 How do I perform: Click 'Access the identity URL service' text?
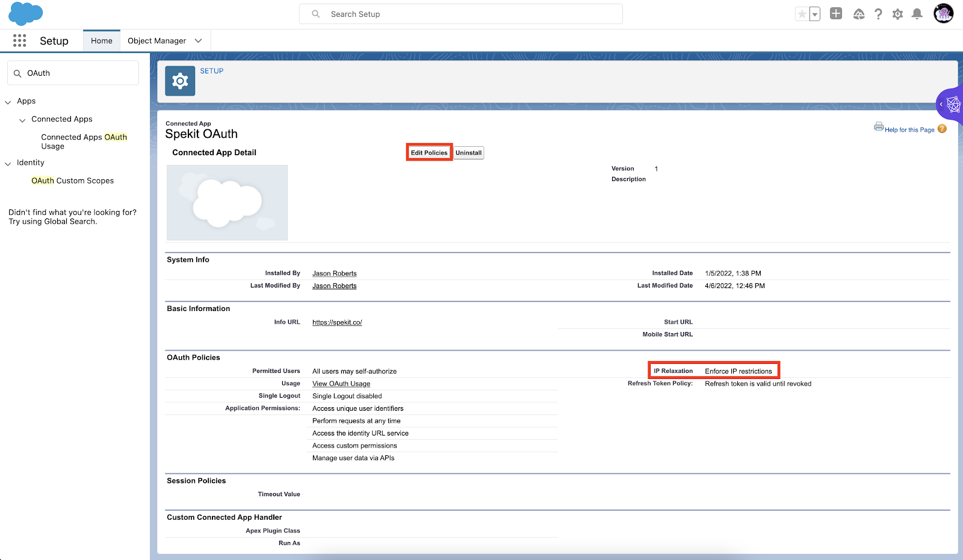click(x=361, y=434)
